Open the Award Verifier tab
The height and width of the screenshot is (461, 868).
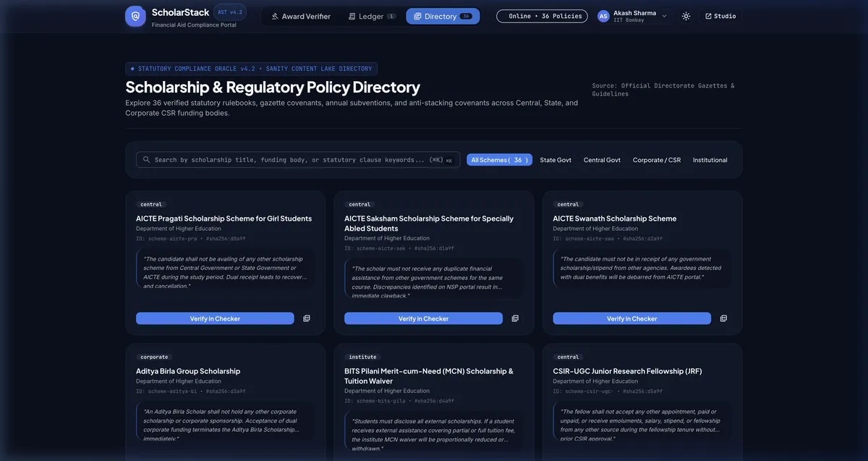(x=301, y=16)
